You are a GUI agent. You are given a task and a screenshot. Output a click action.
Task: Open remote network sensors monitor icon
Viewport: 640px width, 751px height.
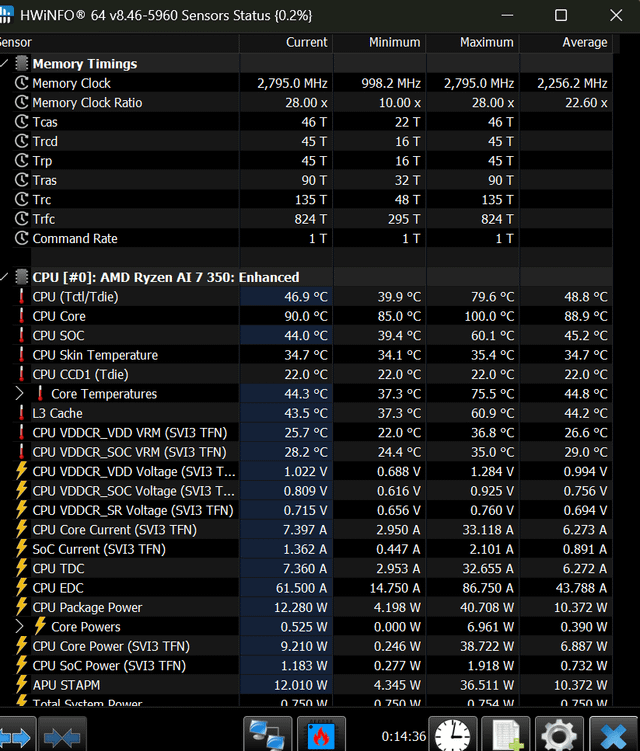tap(268, 735)
